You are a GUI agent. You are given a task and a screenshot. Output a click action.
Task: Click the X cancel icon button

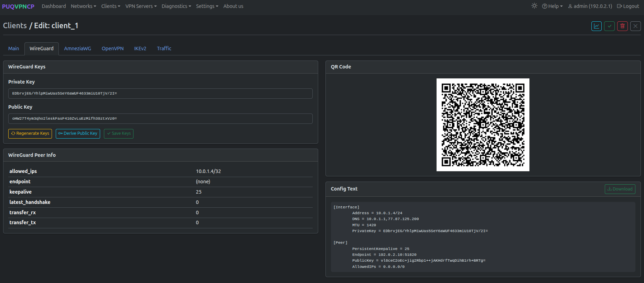(x=635, y=26)
